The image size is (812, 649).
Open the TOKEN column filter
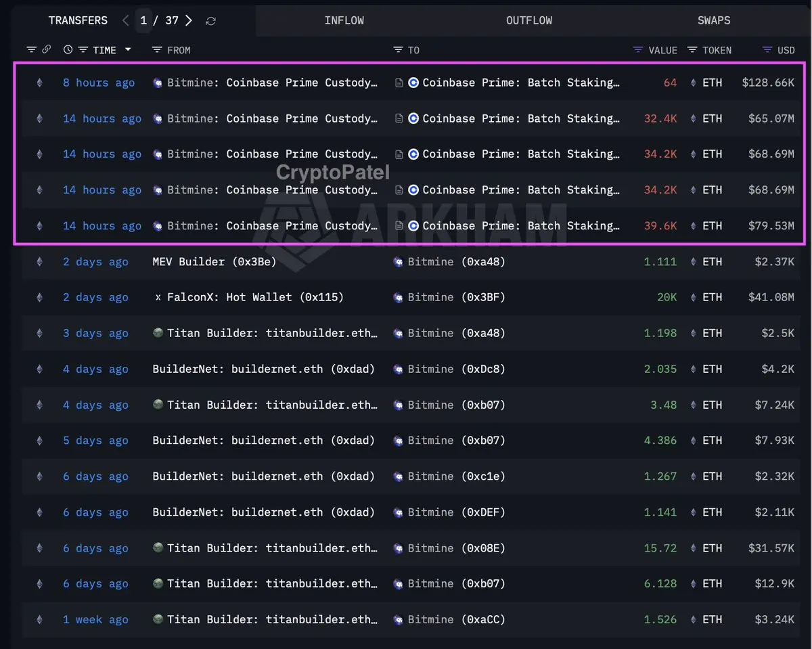pyautogui.click(x=692, y=50)
